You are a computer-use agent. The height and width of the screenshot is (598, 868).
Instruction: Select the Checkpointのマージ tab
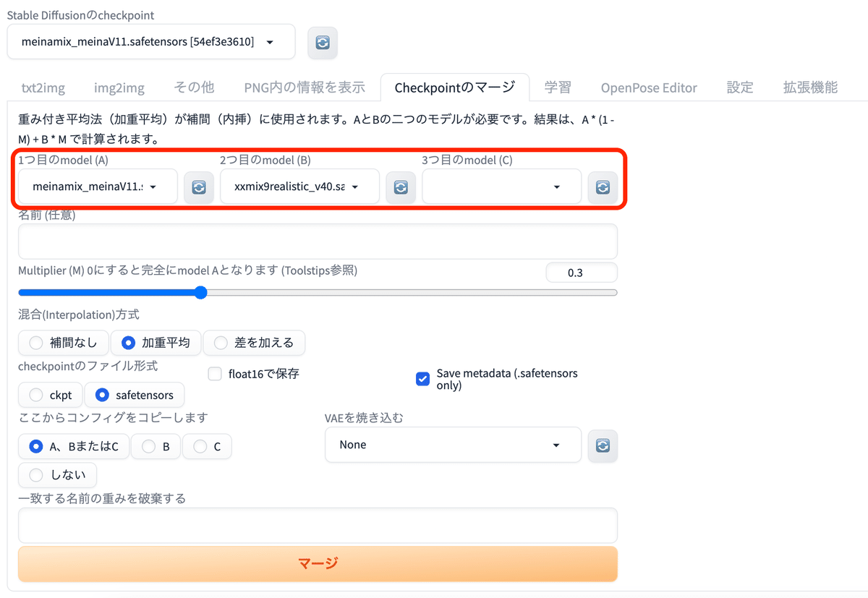click(x=455, y=87)
